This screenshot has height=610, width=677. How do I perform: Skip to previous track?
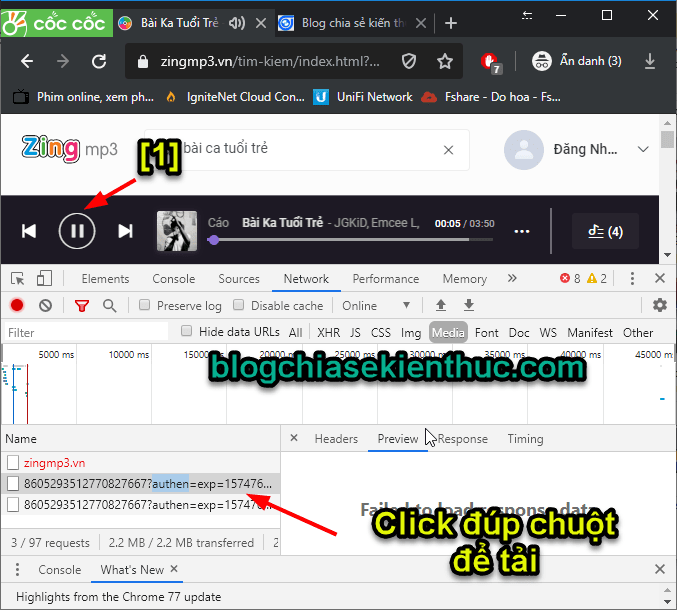point(29,231)
